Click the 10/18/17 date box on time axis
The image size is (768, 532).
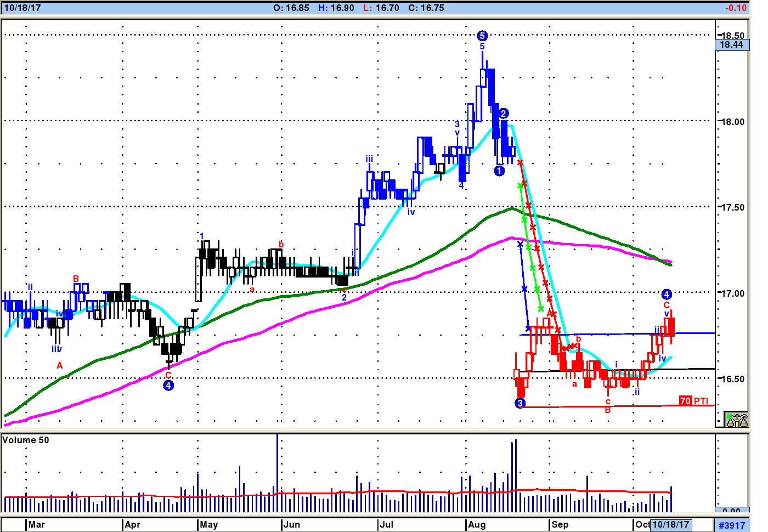pyautogui.click(x=670, y=524)
